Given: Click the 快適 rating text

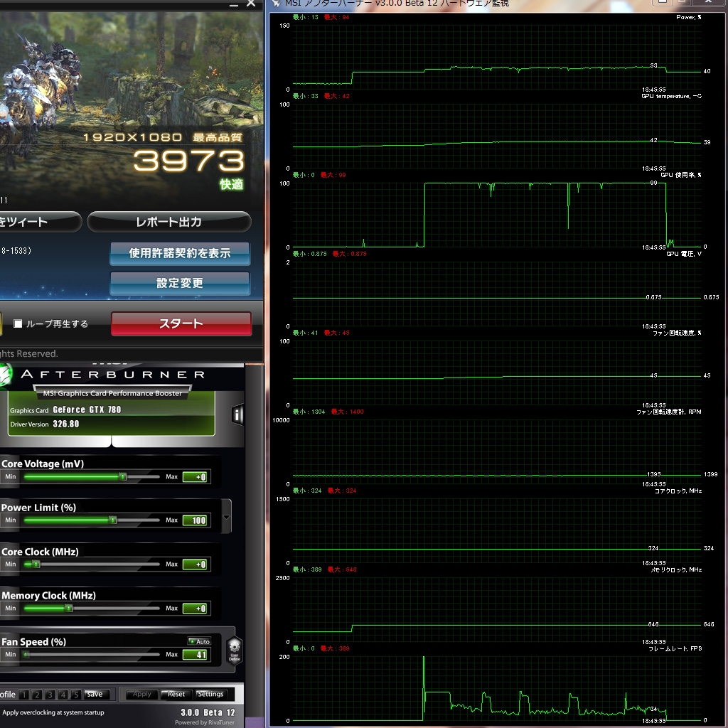Looking at the screenshot, I should tap(231, 184).
